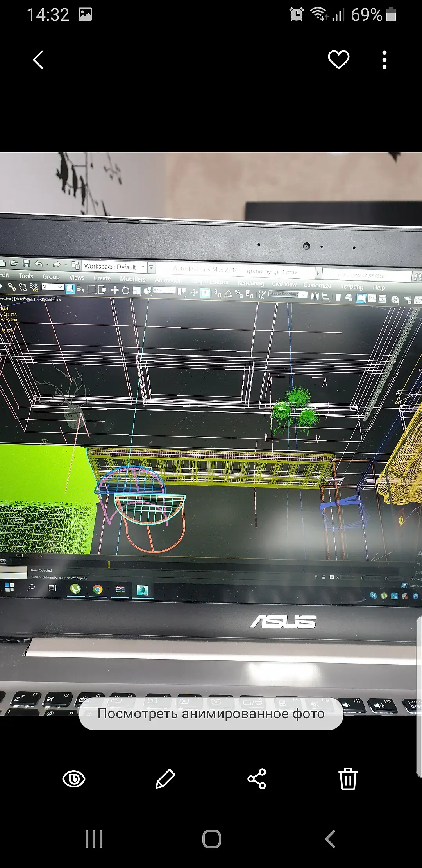Open Render Setup teapot icon
This screenshot has height=868, width=422.
pos(408,300)
